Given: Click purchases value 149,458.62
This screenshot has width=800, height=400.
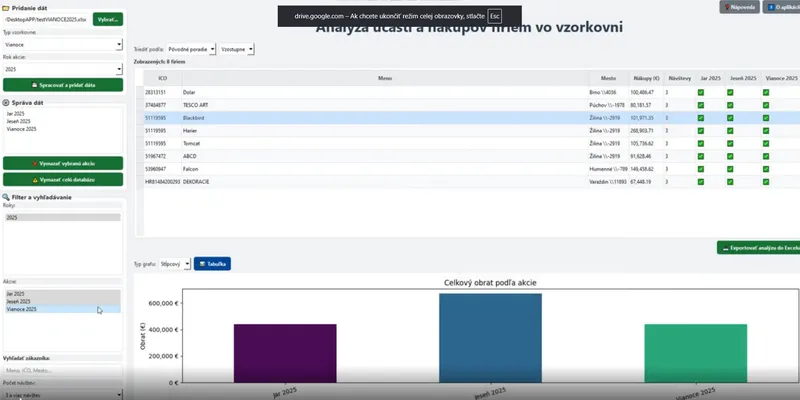Looking at the screenshot, I should click(646, 169).
